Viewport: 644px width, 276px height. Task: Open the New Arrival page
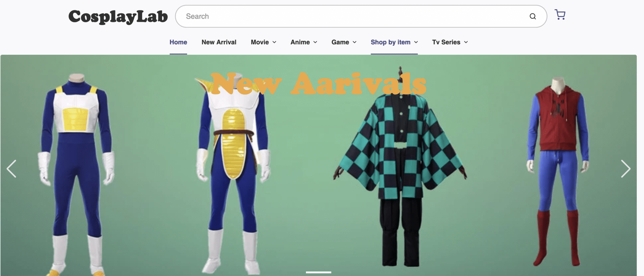219,42
